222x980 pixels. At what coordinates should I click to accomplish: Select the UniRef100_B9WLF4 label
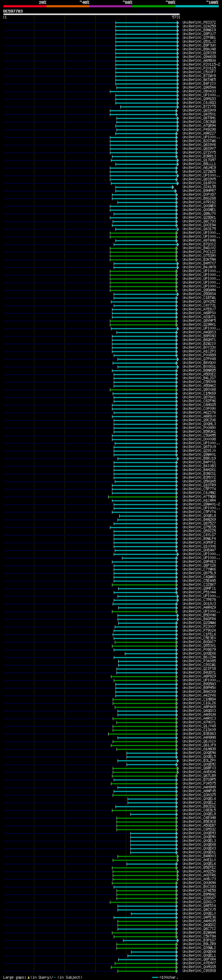pyautogui.click(x=199, y=539)
